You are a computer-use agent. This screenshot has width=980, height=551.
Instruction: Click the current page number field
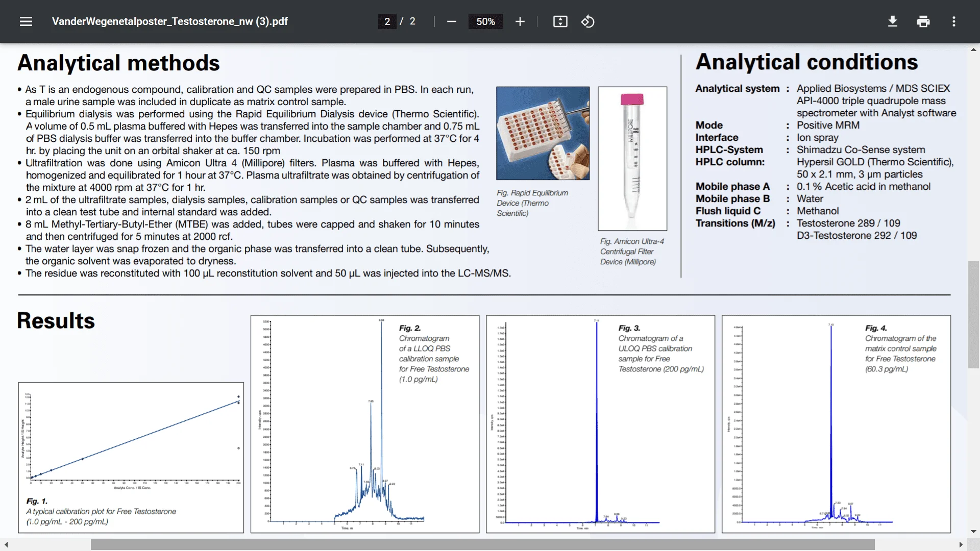pos(387,21)
